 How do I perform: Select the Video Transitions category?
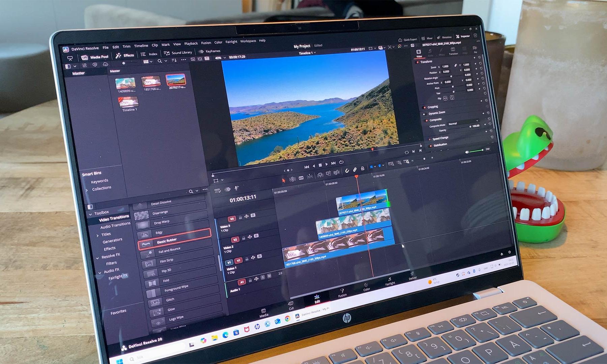point(114,218)
